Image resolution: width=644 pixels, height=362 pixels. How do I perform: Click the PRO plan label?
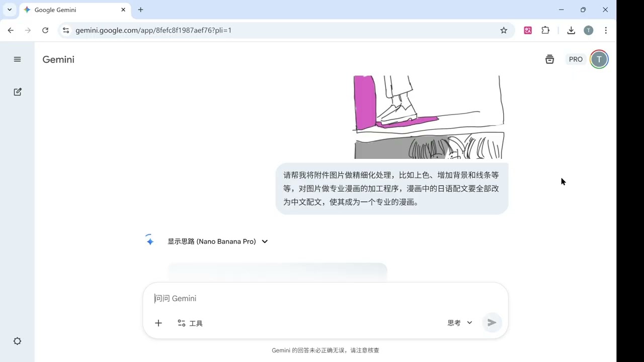point(576,59)
